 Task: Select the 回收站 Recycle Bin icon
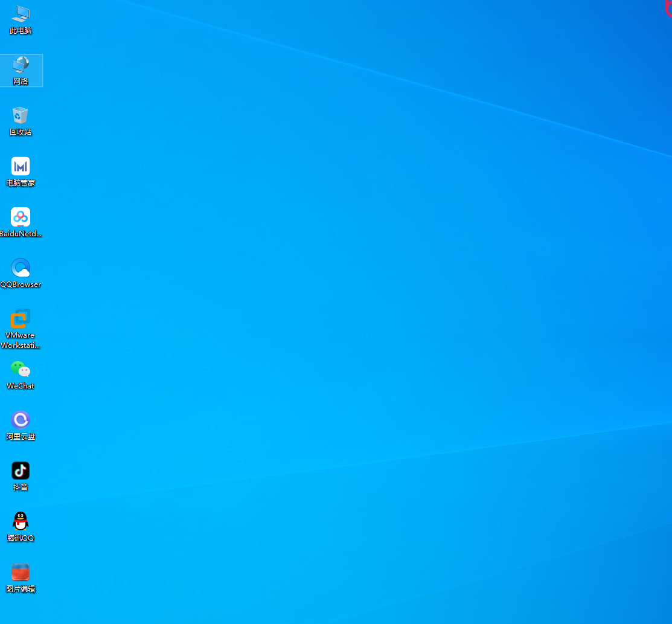click(x=21, y=115)
